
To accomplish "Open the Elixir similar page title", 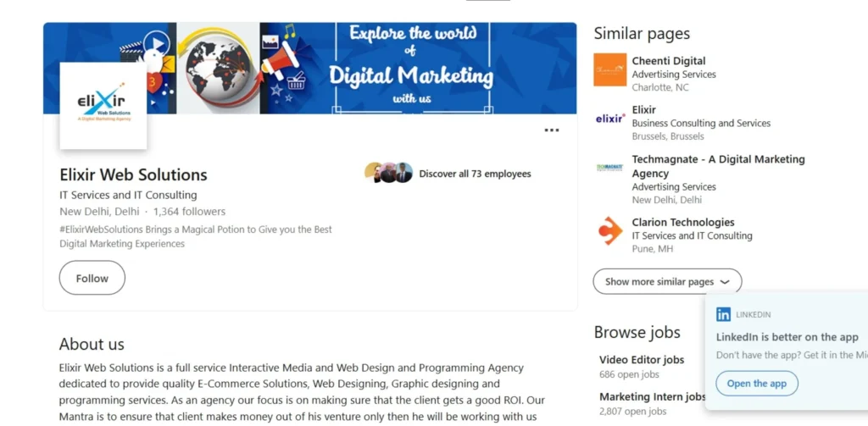I will pyautogui.click(x=644, y=109).
